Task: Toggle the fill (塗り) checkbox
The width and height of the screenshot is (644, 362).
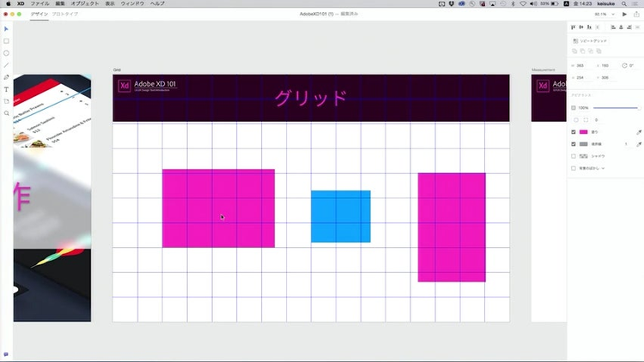Action: click(x=574, y=132)
